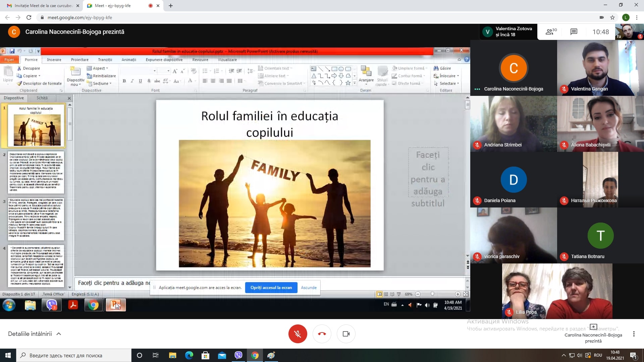Open Viber from the Windows taskbar

click(238, 355)
